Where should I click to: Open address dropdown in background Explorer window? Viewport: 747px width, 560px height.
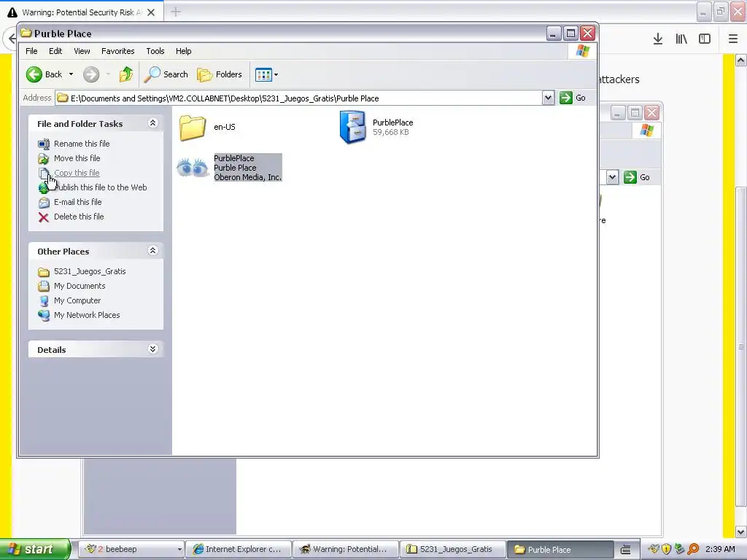(x=612, y=178)
